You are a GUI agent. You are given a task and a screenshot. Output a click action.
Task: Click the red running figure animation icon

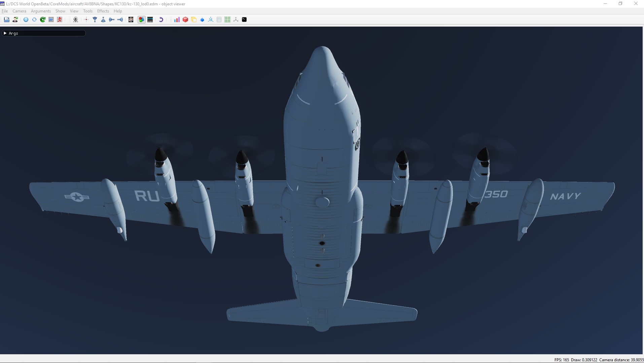click(x=60, y=20)
